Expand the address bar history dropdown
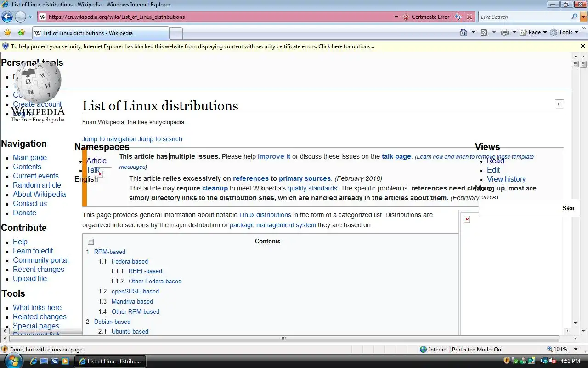The width and height of the screenshot is (588, 368). [x=396, y=17]
